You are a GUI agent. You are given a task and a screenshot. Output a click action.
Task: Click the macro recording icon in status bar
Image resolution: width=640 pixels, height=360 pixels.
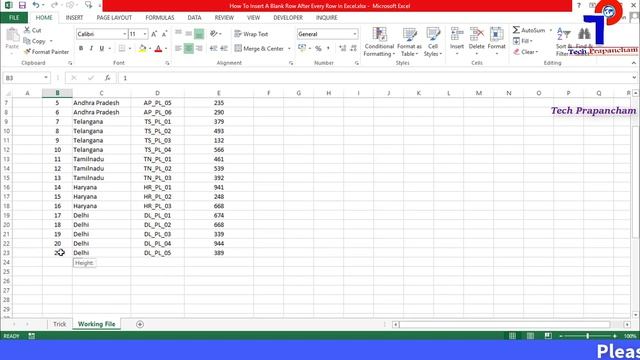point(31,336)
